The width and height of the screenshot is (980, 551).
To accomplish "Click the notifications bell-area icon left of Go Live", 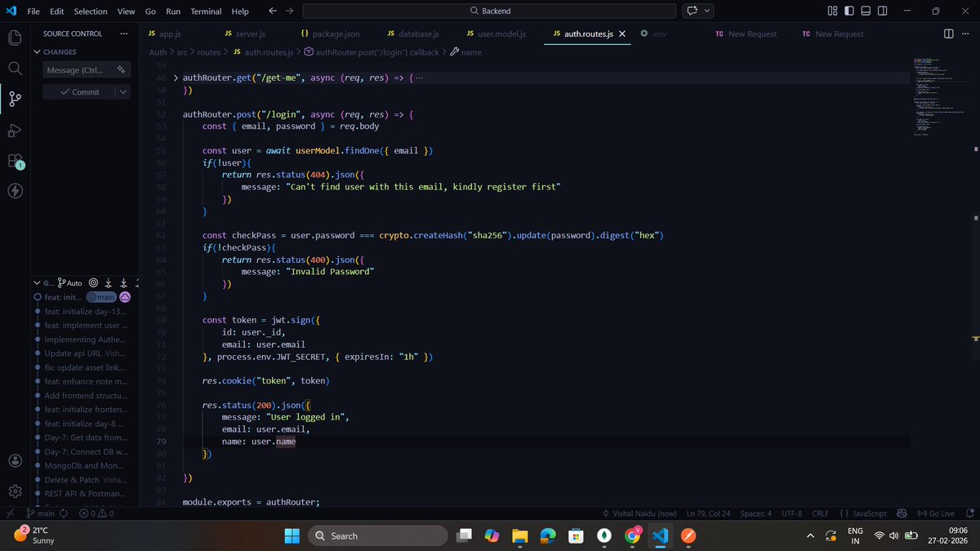I will coord(902,513).
